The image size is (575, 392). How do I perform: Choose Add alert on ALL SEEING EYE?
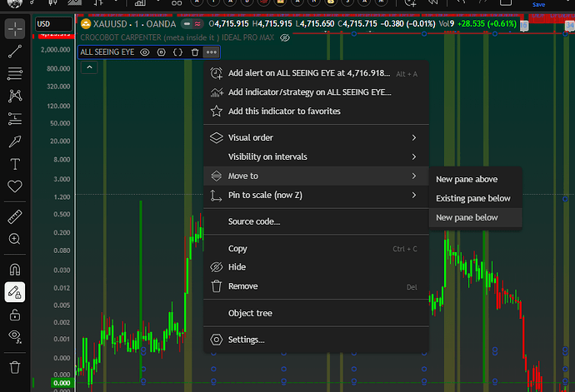(x=316, y=73)
